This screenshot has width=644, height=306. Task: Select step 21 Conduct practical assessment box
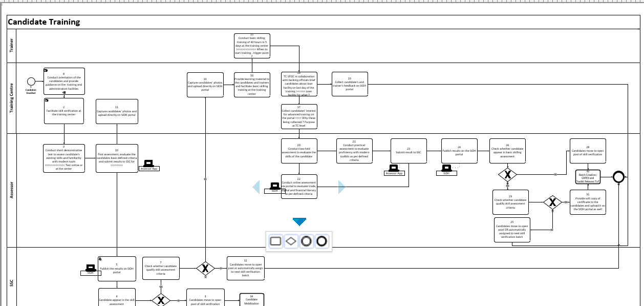[354, 151]
